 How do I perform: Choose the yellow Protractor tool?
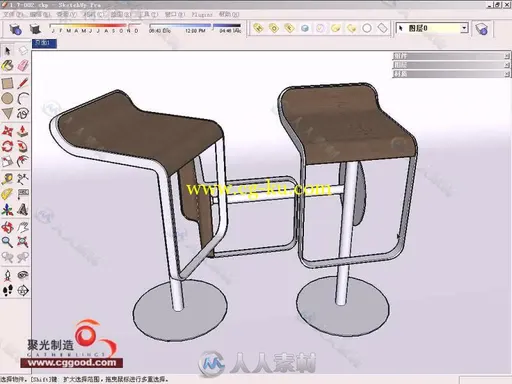point(8,194)
